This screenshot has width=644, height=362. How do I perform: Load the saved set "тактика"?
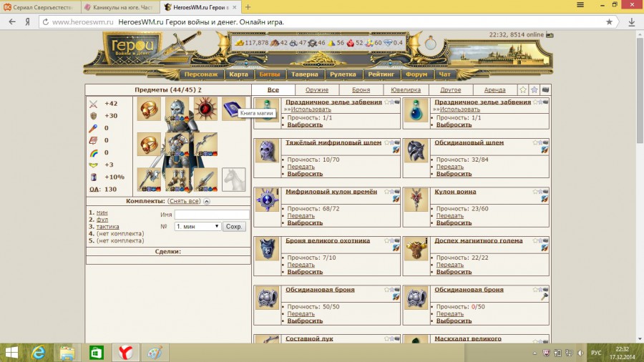(x=107, y=227)
